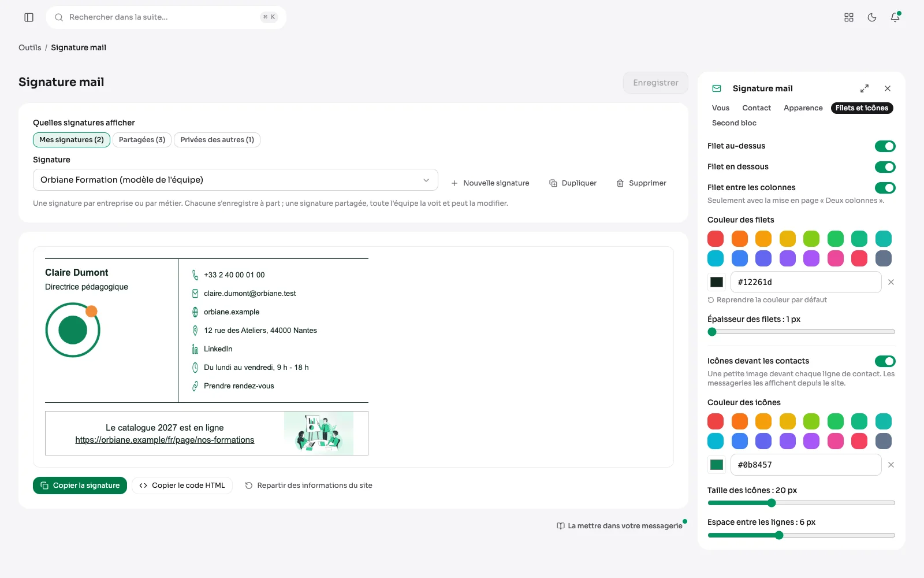
Task: Click the link icon beside Prendre rendez-vous
Action: 195,386
